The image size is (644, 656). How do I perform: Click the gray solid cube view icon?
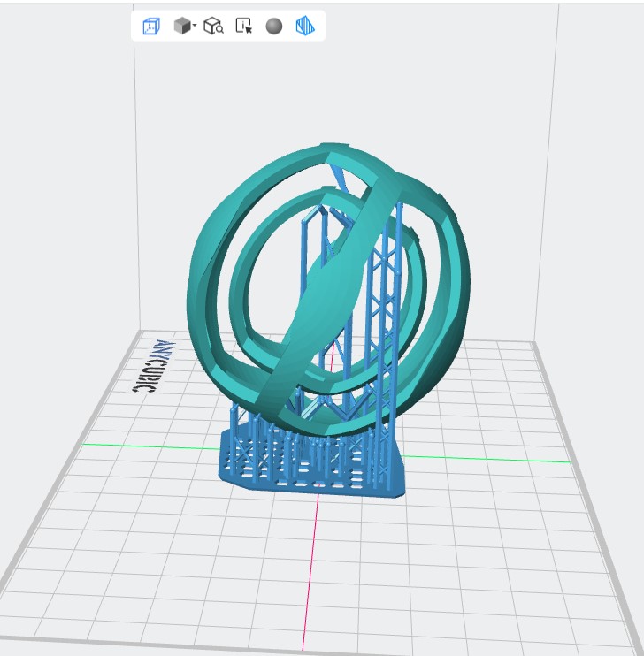pyautogui.click(x=182, y=26)
